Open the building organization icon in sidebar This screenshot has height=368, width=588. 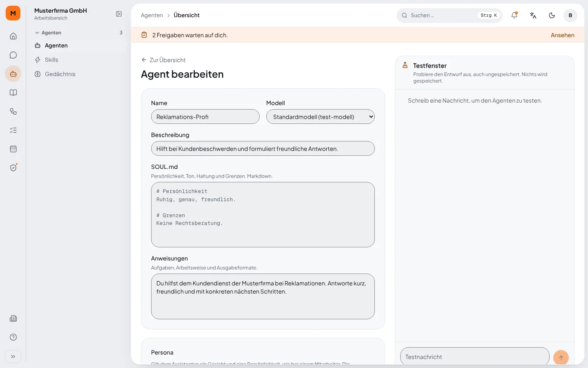tap(13, 319)
